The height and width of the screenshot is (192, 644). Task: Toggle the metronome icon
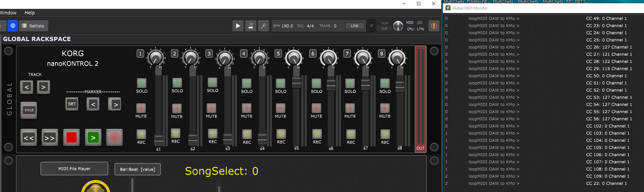point(250,26)
